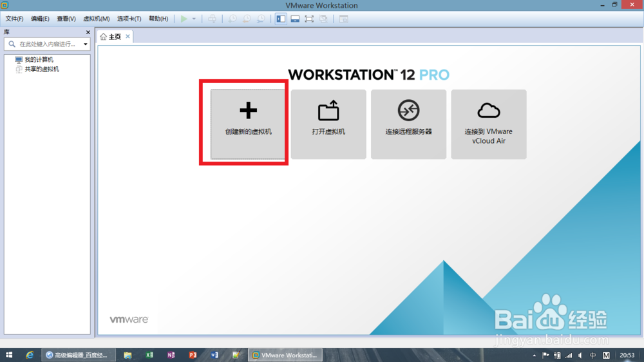This screenshot has width=644, height=362.
Task: Click the send Ctrl+Alt+Del toolbar icon
Action: coord(212,19)
